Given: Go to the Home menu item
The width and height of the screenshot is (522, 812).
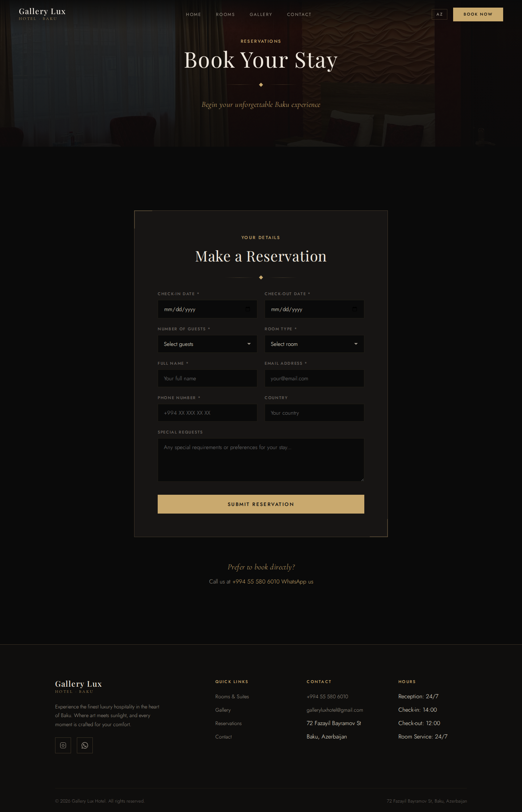Looking at the screenshot, I should coord(194,14).
